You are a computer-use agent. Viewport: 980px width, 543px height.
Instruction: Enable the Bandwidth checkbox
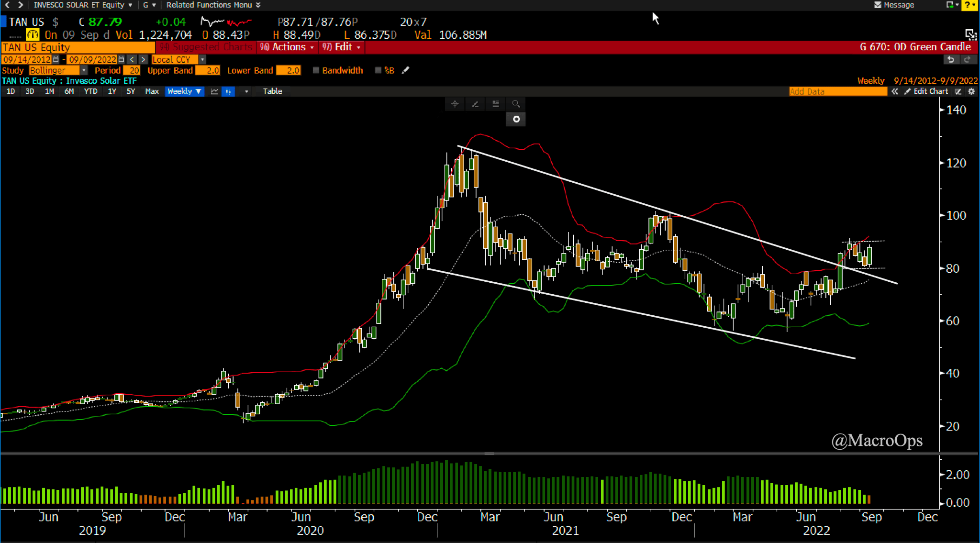pos(316,70)
